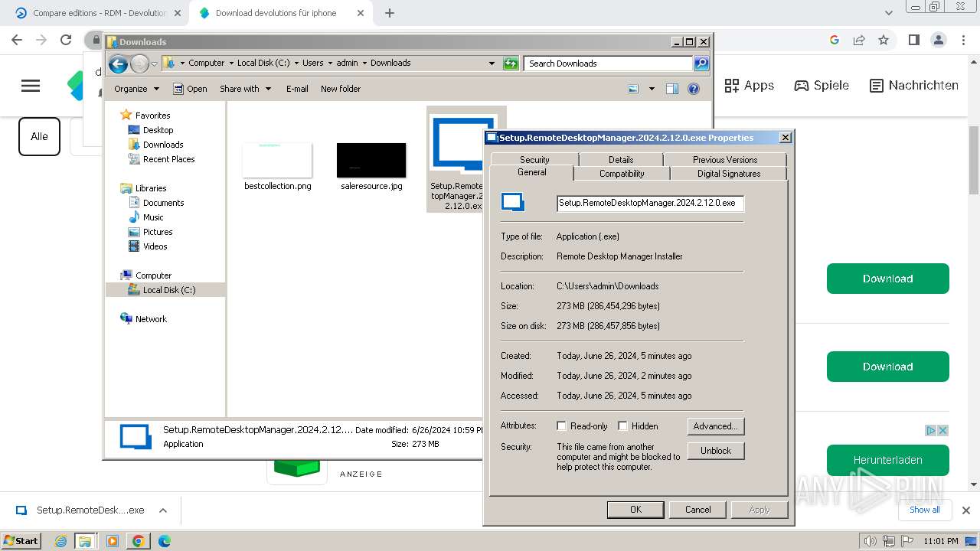
Task: Open a new Chrome tab
Action: 390,13
